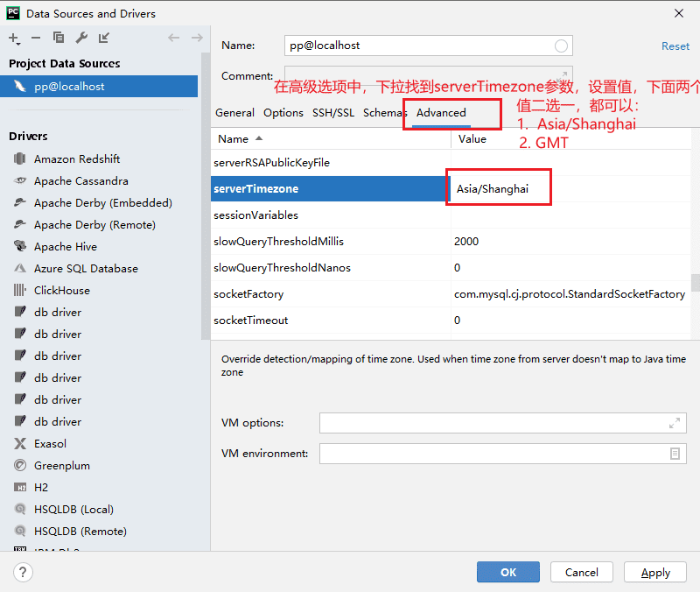Select the socketTimeout property row
This screenshot has height=592, width=700.
click(x=331, y=321)
